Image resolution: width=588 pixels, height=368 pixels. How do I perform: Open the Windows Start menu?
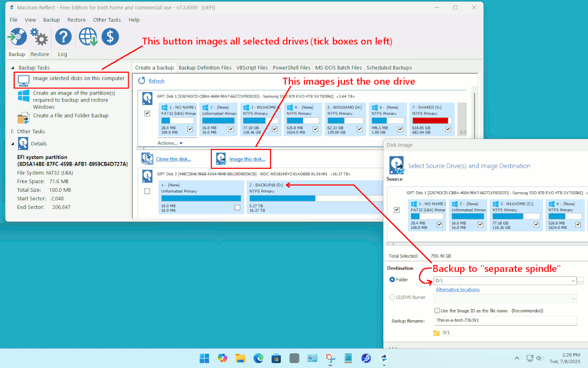204,358
